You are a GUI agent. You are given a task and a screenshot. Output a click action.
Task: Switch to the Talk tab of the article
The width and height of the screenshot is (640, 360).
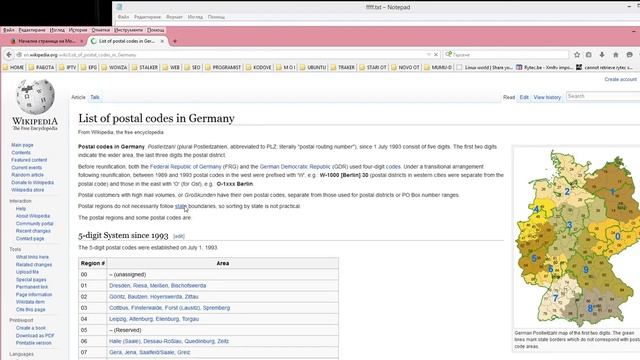[95, 97]
